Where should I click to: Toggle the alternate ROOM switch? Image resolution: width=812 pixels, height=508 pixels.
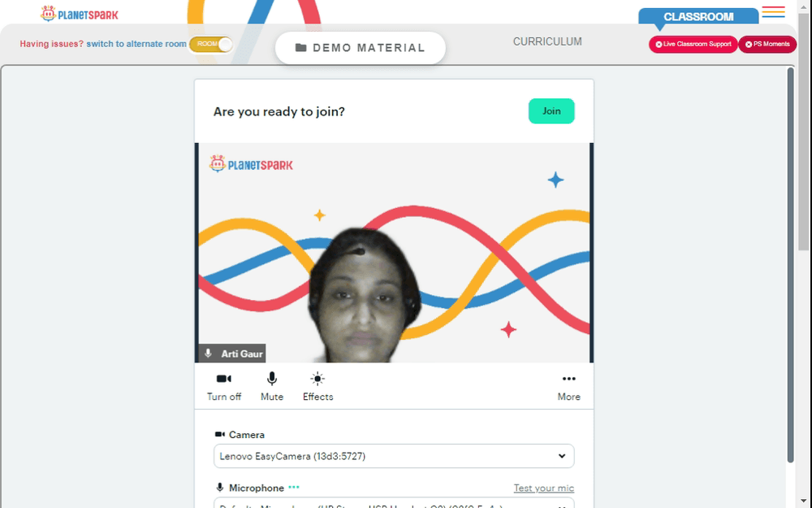click(x=211, y=44)
